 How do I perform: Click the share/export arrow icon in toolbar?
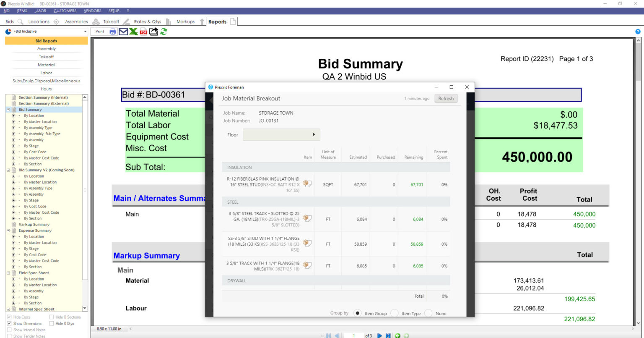click(153, 31)
